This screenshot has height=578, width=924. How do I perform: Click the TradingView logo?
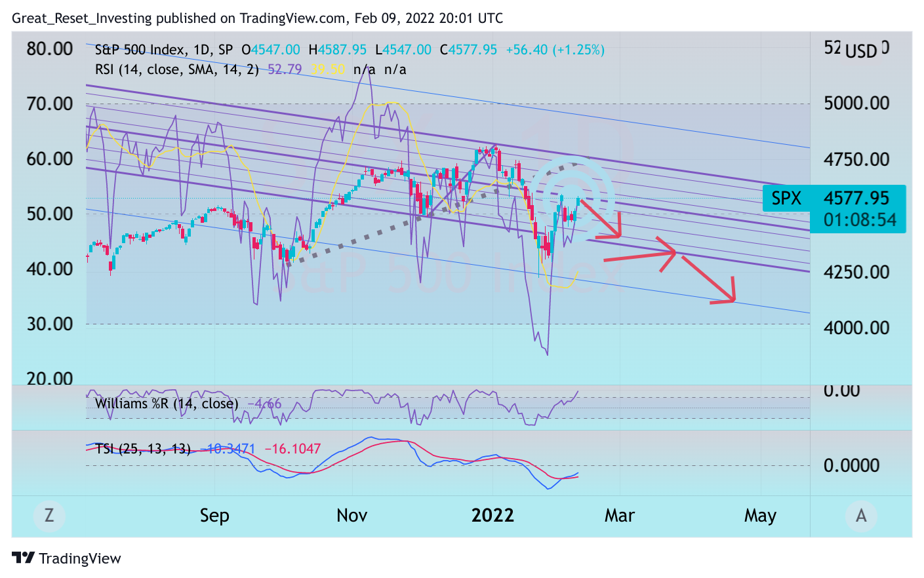(x=66, y=558)
